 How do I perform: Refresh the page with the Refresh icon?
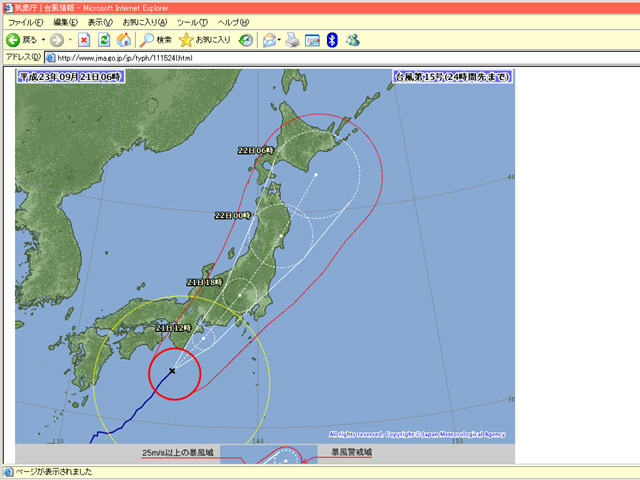click(103, 40)
